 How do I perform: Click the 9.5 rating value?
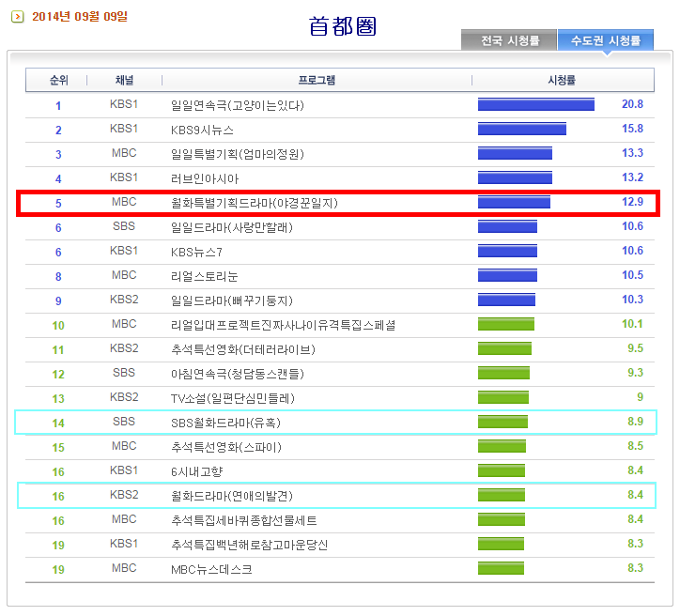(x=635, y=348)
